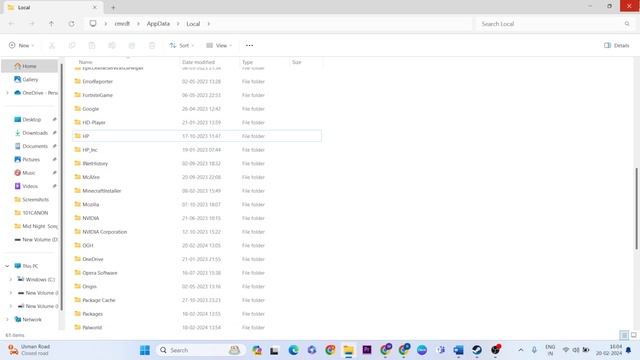Switch to details list view toggle in status bar
Image resolution: width=640 pixels, height=360 pixels.
click(624, 335)
